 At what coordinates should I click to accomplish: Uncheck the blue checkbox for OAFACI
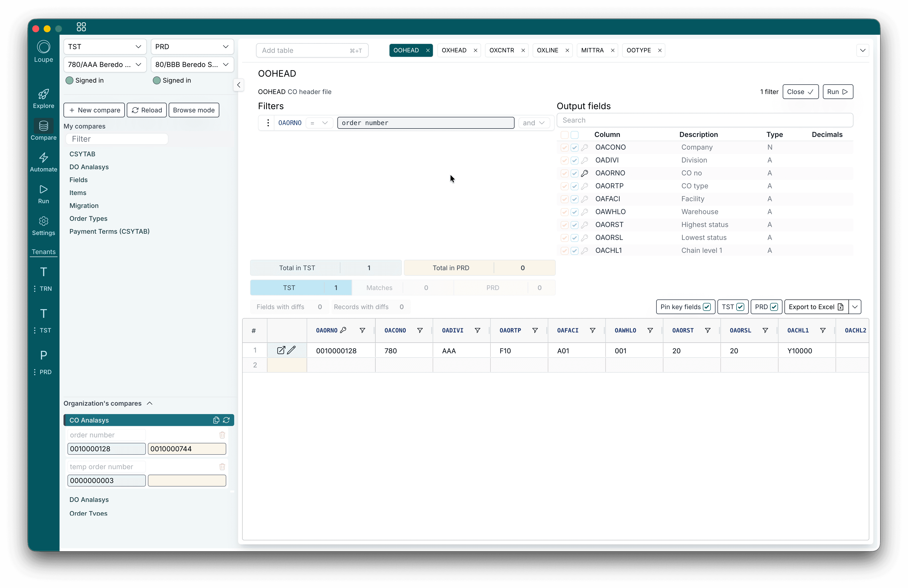(x=575, y=199)
